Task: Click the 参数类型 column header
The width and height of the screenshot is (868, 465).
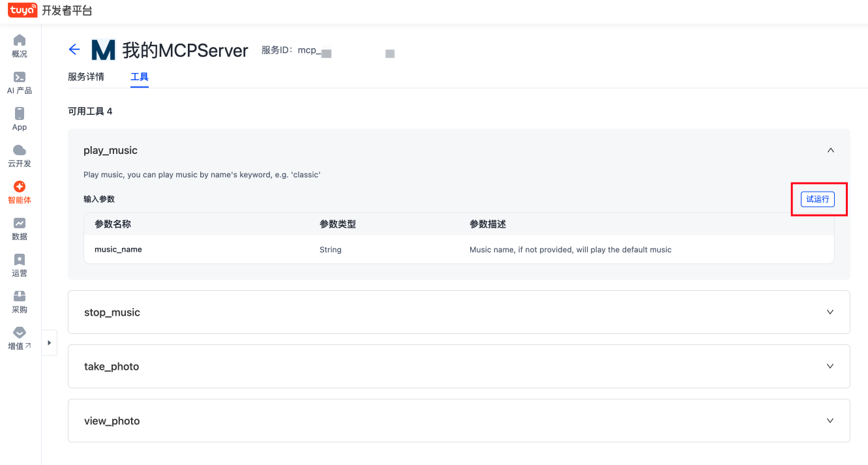Action: click(338, 224)
